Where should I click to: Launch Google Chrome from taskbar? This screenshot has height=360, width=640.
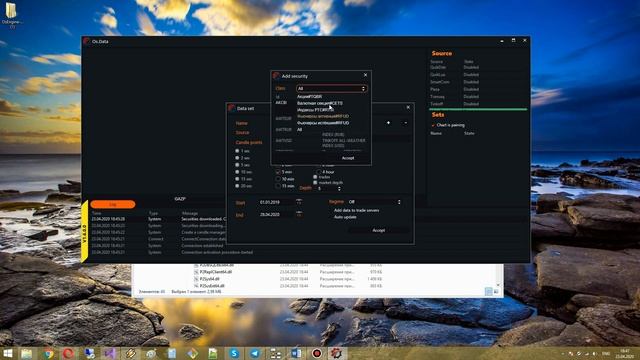[x=48, y=353]
